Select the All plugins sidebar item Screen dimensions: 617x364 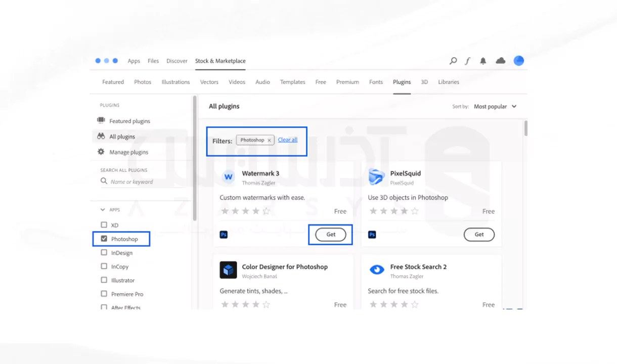click(x=122, y=136)
